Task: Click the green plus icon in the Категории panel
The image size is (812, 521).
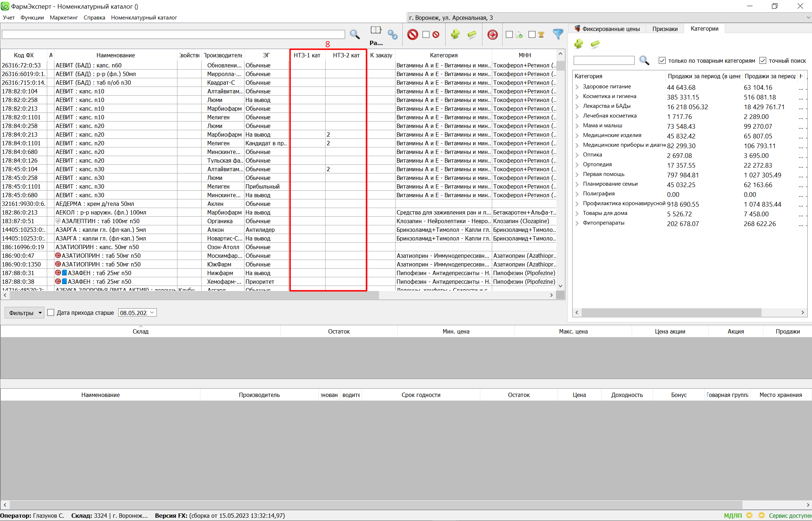Action: click(579, 44)
